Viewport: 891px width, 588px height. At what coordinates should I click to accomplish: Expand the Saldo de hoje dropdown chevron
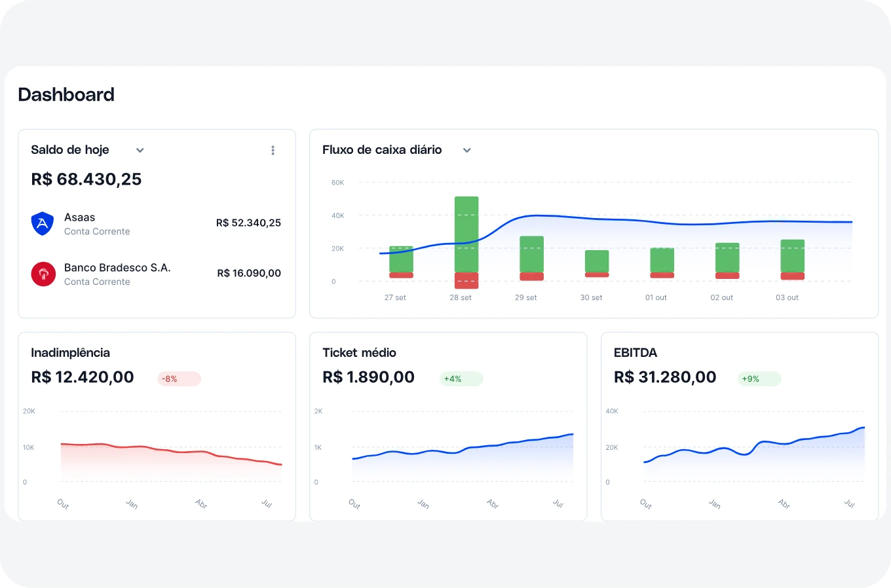(x=140, y=151)
